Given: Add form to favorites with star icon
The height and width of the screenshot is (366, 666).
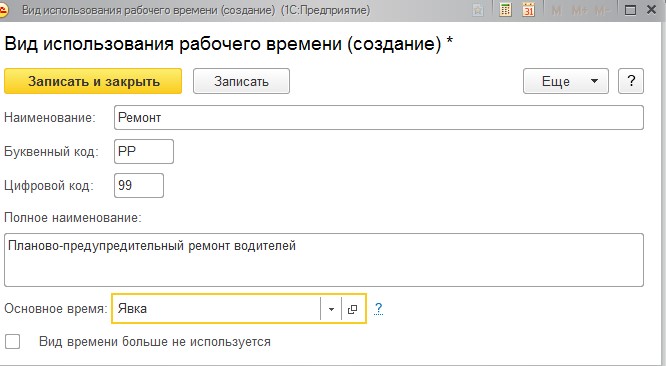Looking at the screenshot, I should [478, 10].
